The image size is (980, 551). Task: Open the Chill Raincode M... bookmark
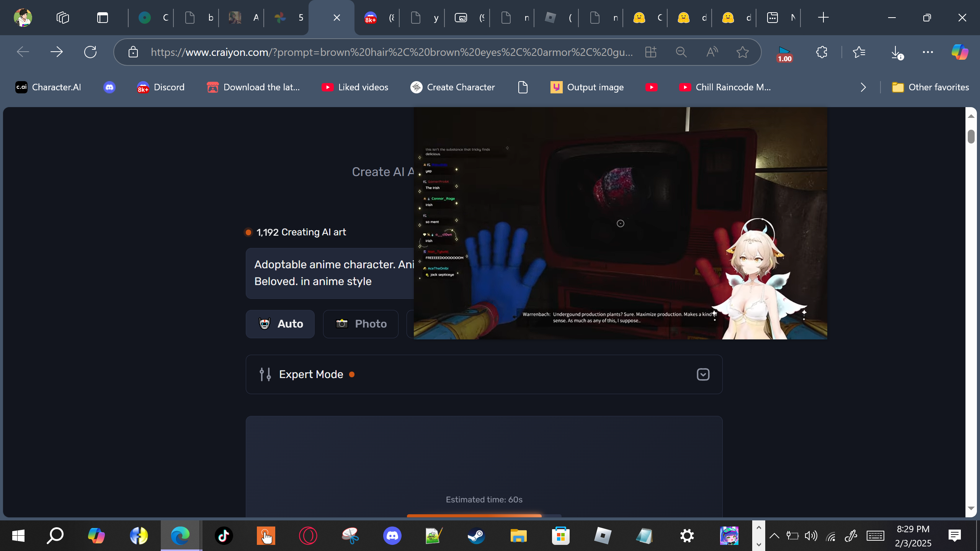(725, 87)
